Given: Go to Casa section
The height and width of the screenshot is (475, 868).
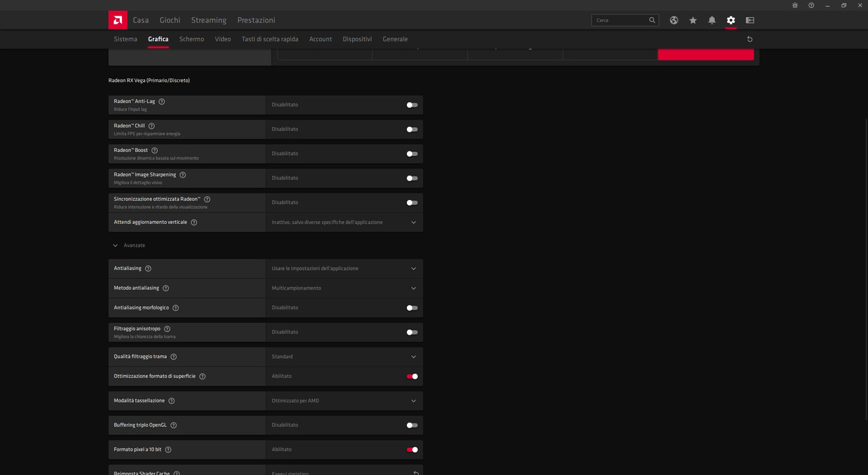Looking at the screenshot, I should tap(141, 20).
